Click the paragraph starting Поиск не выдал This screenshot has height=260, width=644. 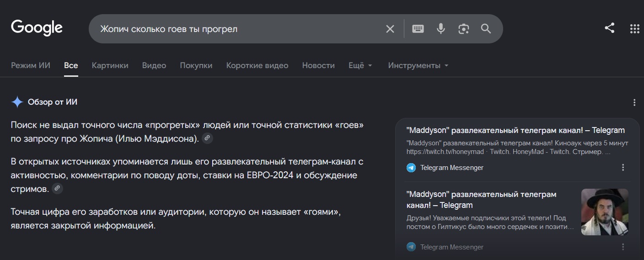(187, 132)
